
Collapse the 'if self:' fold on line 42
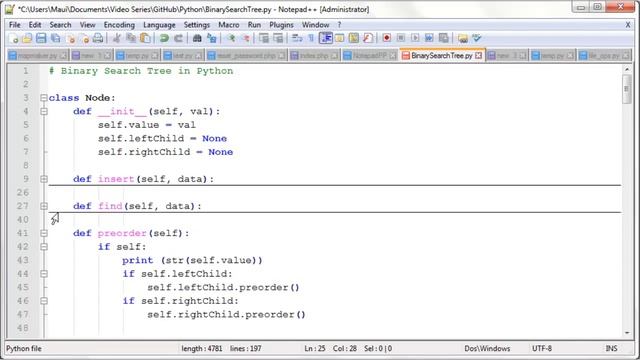click(x=44, y=247)
